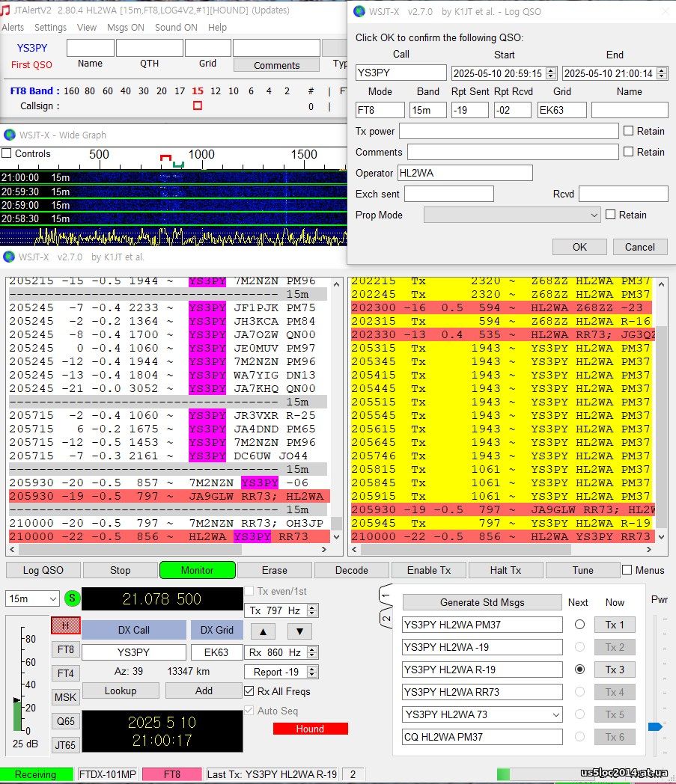The height and width of the screenshot is (784, 676).
Task: Click the Decode button
Action: pyautogui.click(x=352, y=570)
